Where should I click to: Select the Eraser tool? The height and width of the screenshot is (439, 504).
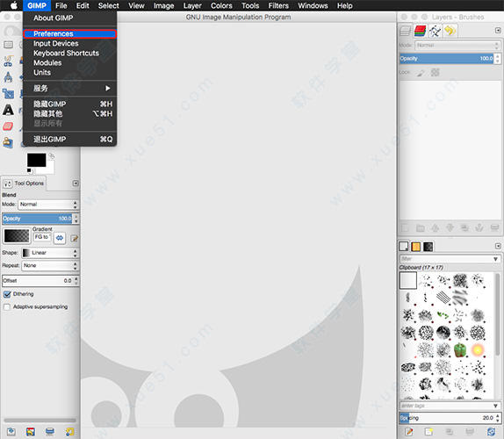coord(9,126)
